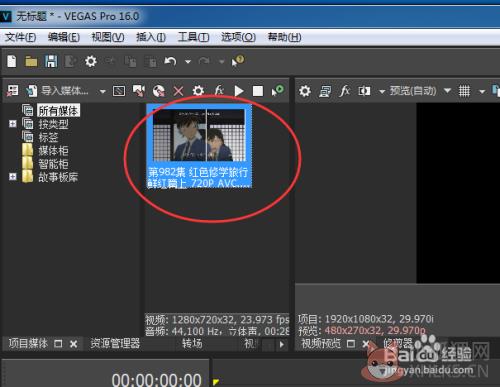Activate the What's This help cursor icon
This screenshot has width=500, height=387.
click(238, 61)
